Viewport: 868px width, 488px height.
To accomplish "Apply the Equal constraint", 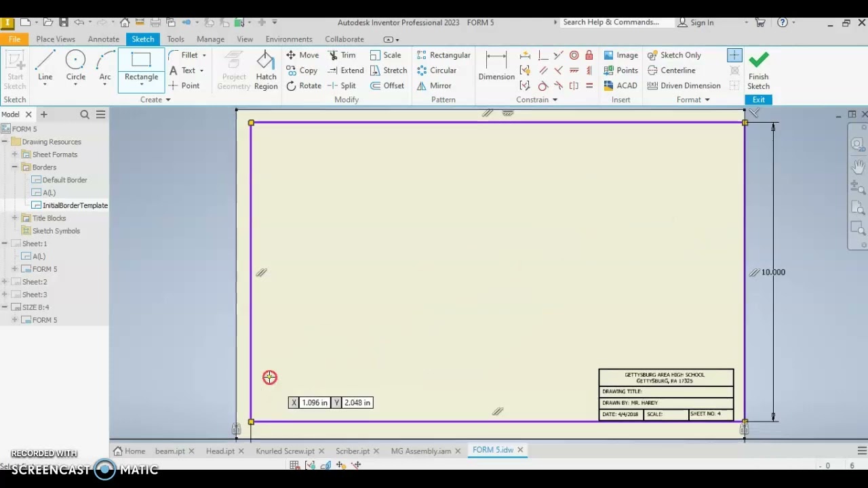I will 589,86.
